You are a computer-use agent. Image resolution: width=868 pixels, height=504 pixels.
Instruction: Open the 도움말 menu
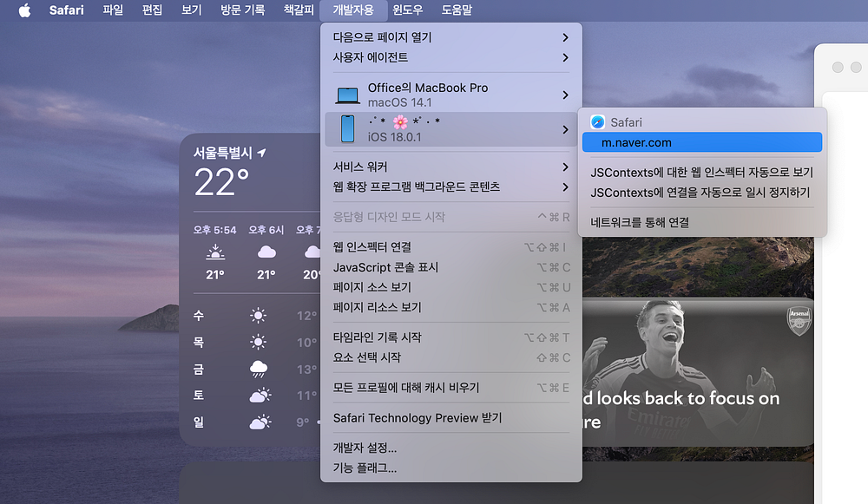point(457,10)
